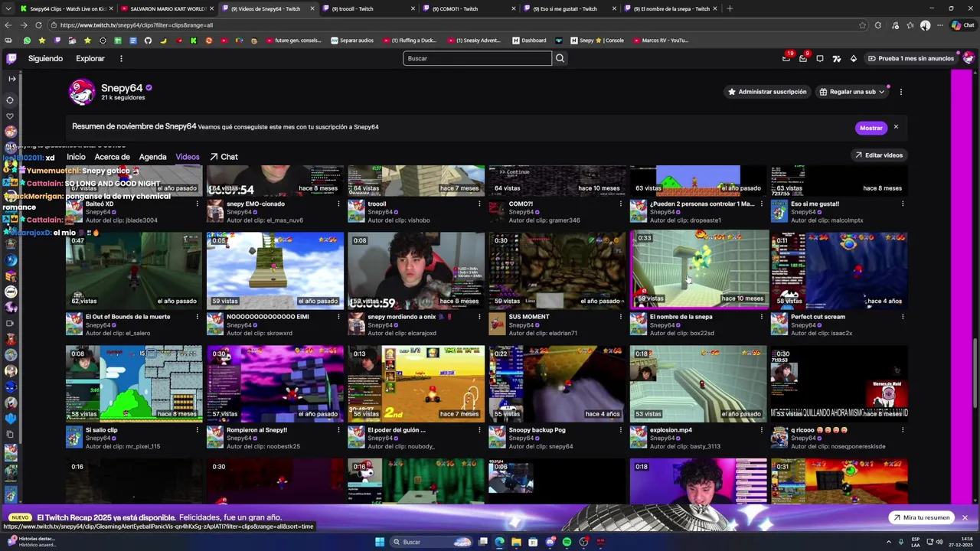Go to Siguiendo in top navigation

[x=45, y=58]
